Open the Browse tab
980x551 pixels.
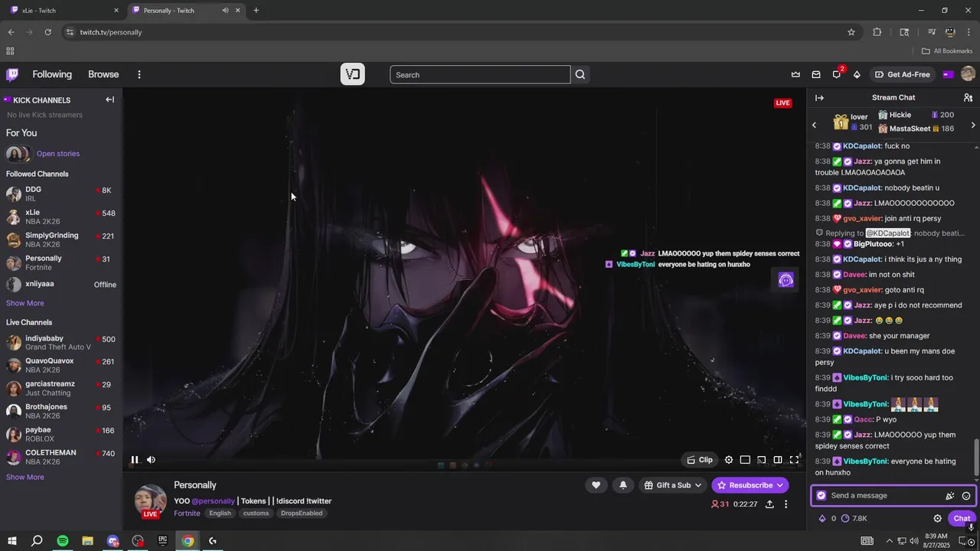pos(103,74)
